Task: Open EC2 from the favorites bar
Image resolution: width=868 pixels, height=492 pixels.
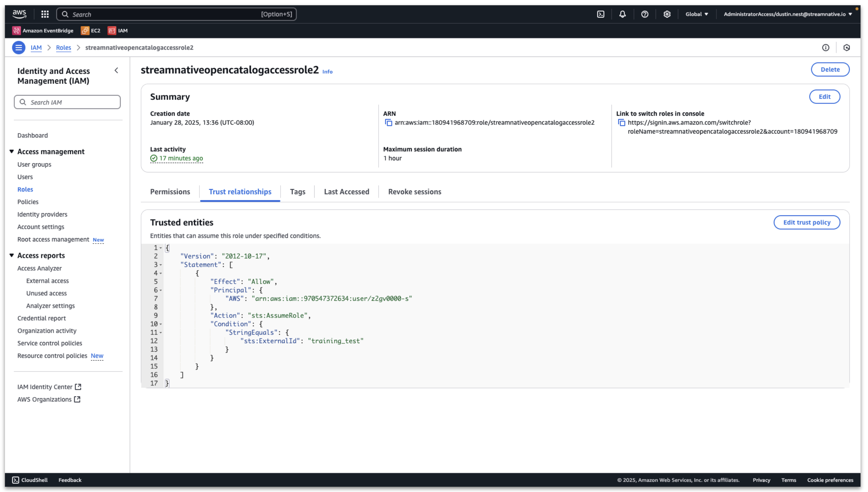Action: 90,30
